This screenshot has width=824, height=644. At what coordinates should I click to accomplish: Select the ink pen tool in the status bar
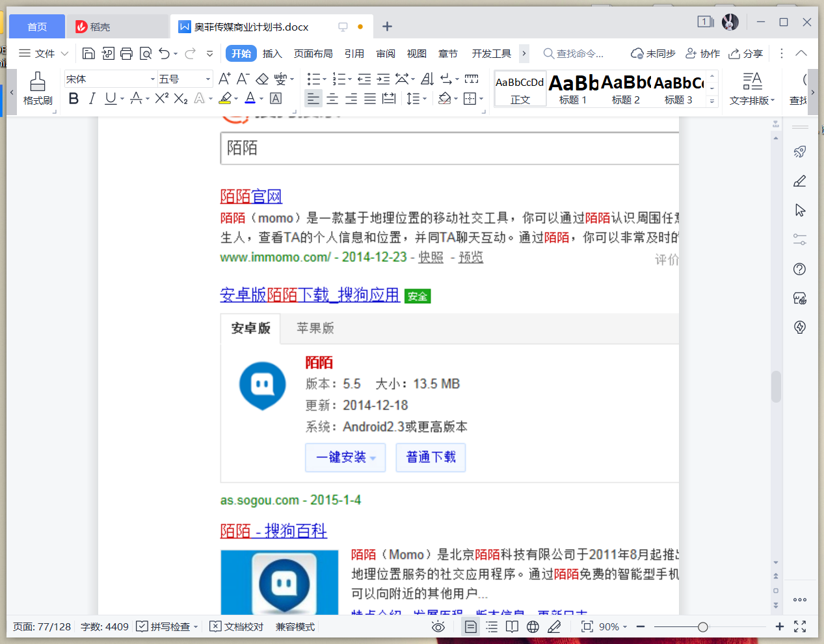click(554, 626)
